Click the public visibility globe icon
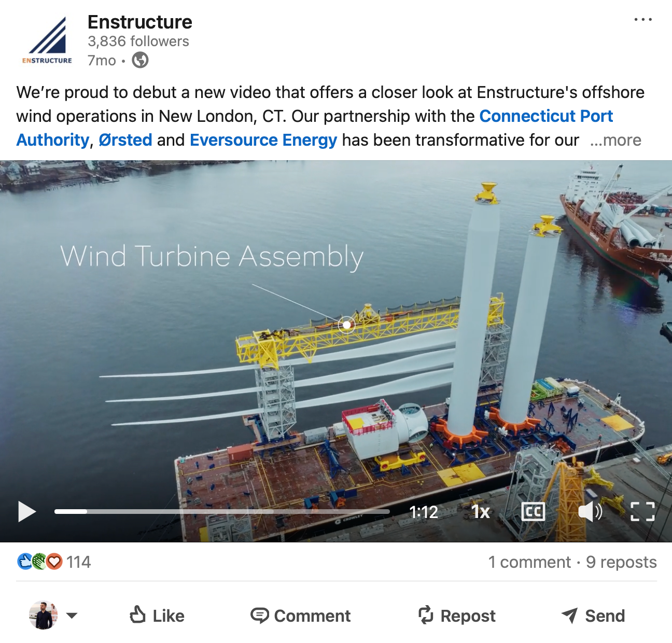Screen dimensions: 672x643 tap(140, 61)
